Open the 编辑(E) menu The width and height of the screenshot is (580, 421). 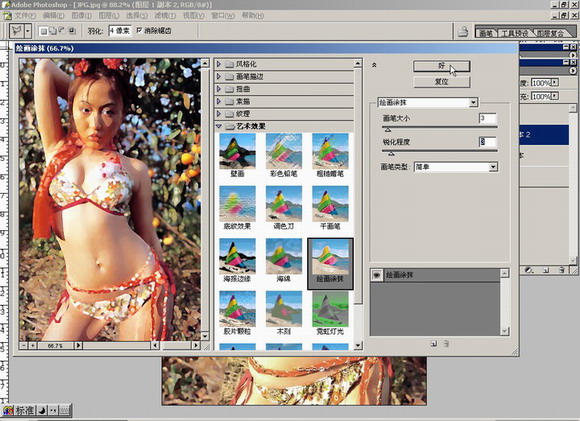coord(53,16)
